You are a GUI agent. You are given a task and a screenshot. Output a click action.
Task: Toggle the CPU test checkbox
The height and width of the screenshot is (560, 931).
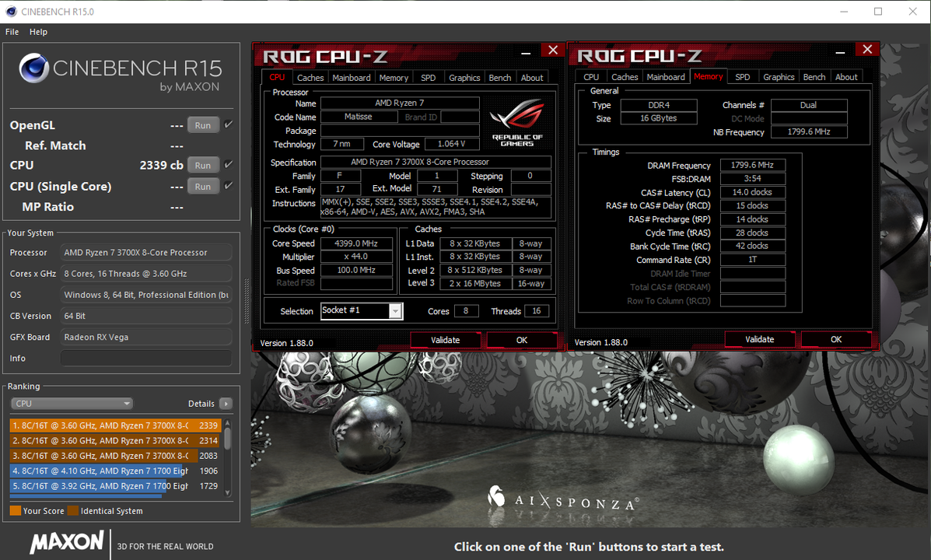tap(229, 164)
